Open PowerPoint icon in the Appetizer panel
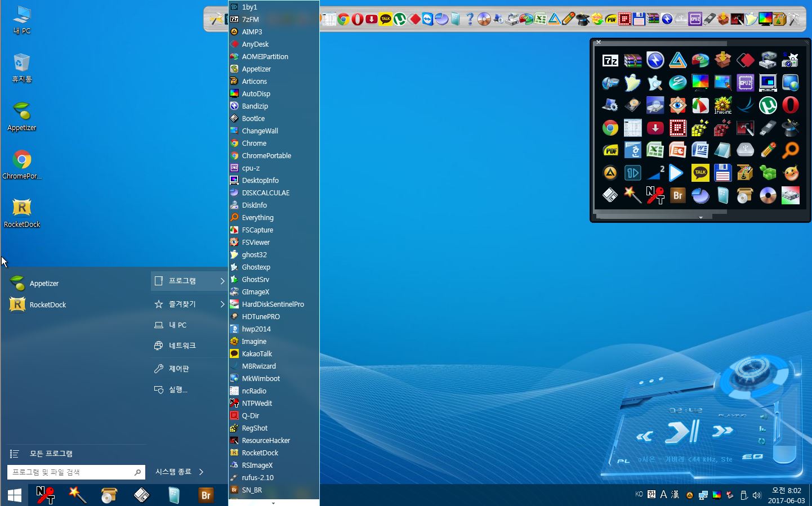 (x=678, y=151)
